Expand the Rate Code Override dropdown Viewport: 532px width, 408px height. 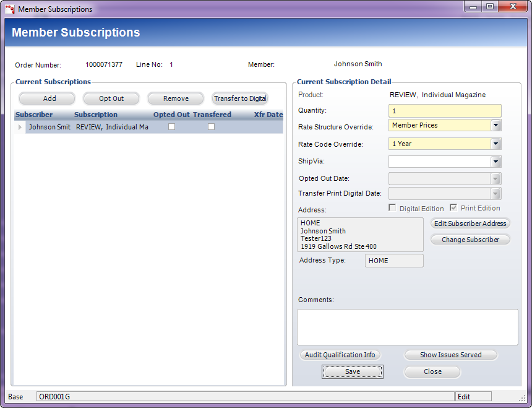pos(496,144)
